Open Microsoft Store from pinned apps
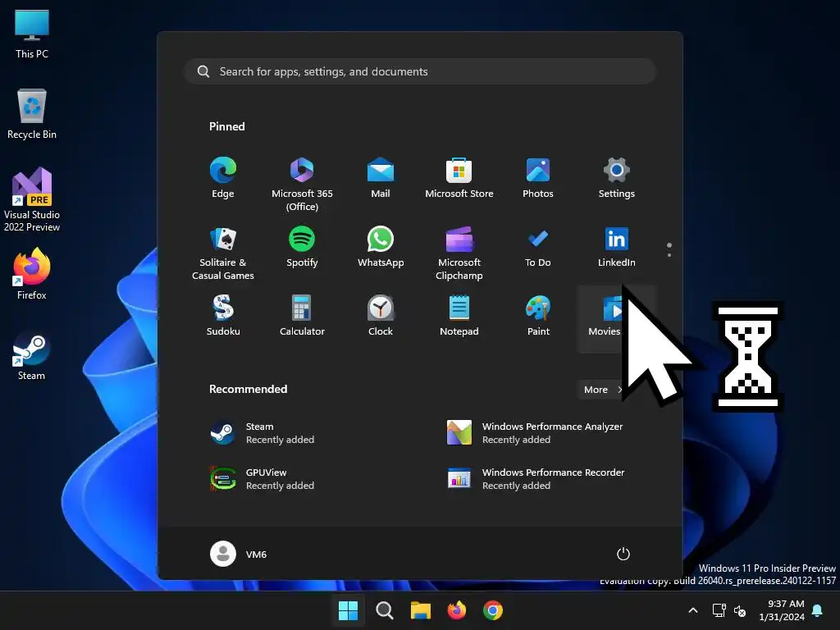This screenshot has height=630, width=840. pos(459,177)
